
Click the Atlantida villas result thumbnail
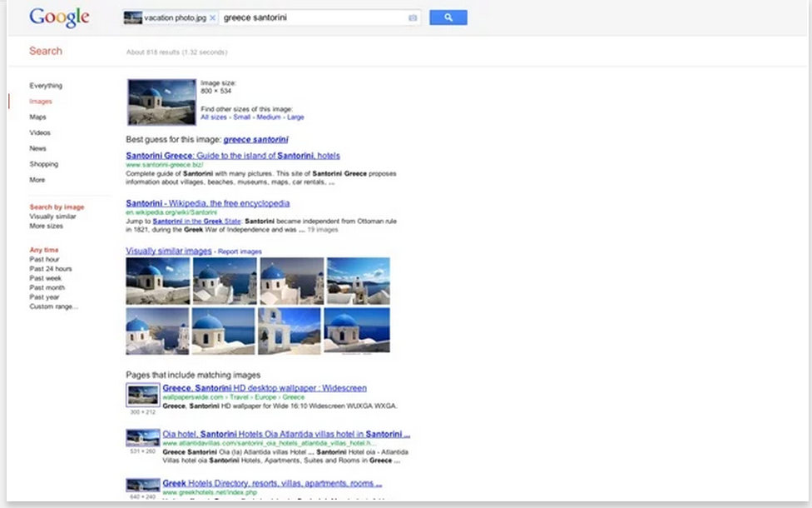coord(143,437)
